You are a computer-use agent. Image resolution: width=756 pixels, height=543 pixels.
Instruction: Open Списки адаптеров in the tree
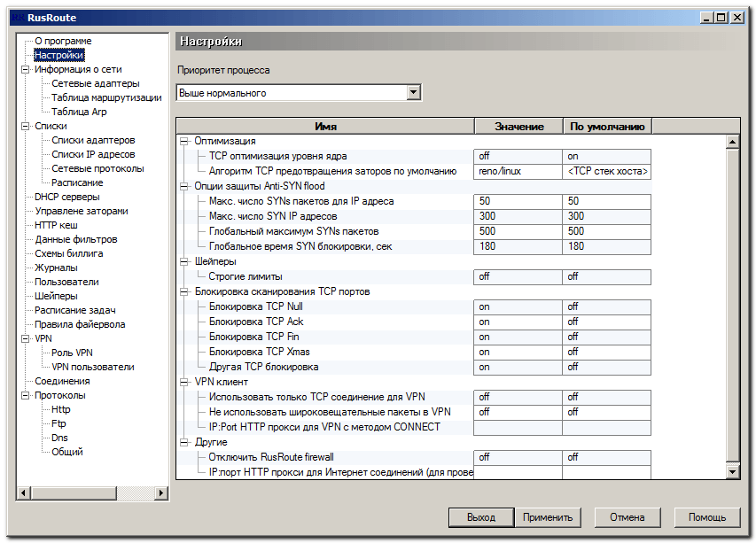pyautogui.click(x=93, y=140)
